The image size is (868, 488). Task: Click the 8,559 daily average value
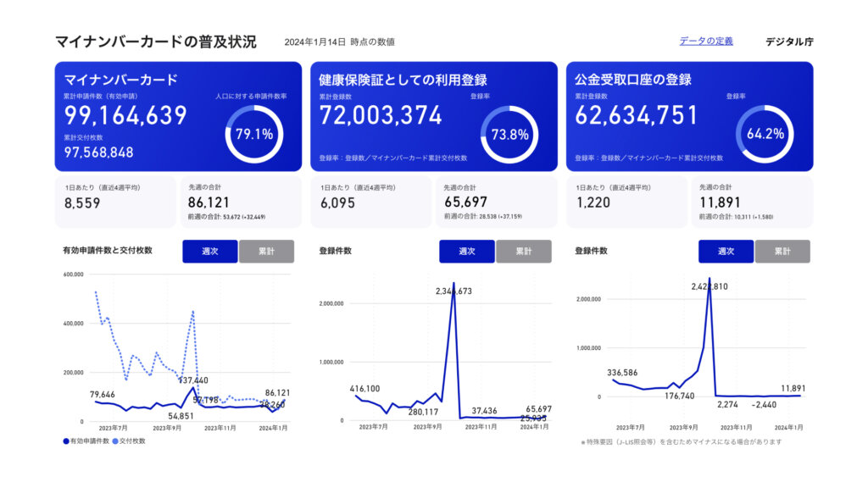(82, 203)
